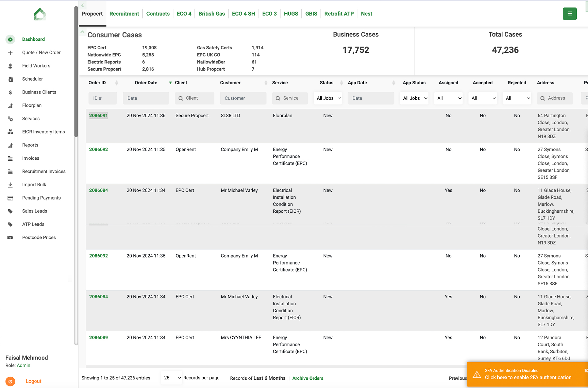Click the Order Date filter field
588x388 pixels.
[x=146, y=98]
